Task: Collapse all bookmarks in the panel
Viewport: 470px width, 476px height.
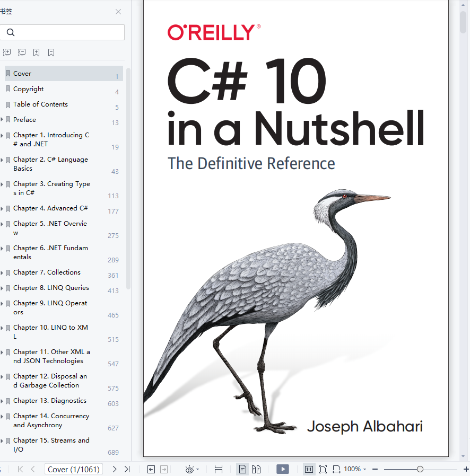Action: [22, 52]
